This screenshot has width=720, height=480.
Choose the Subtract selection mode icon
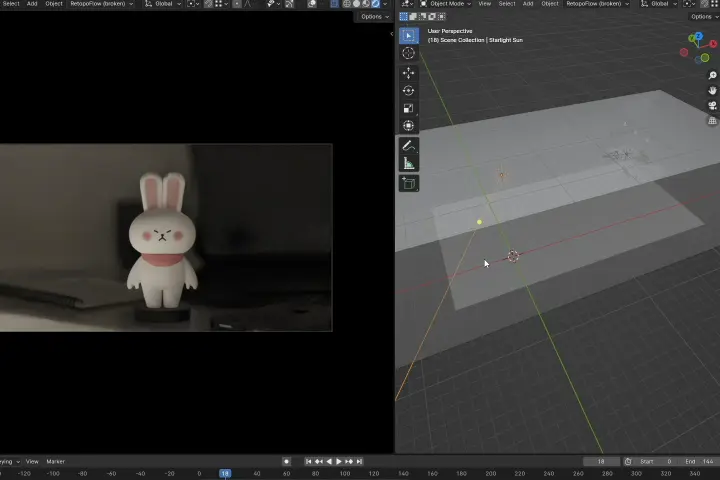[x=422, y=17]
